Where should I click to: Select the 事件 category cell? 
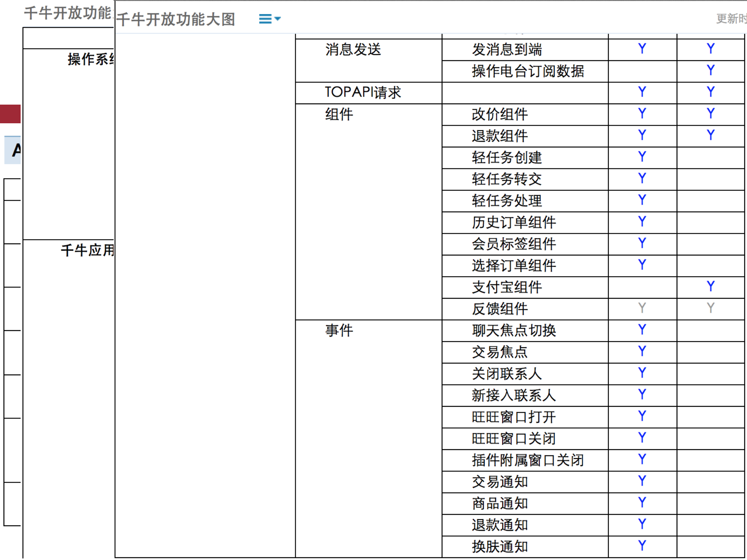338,330
